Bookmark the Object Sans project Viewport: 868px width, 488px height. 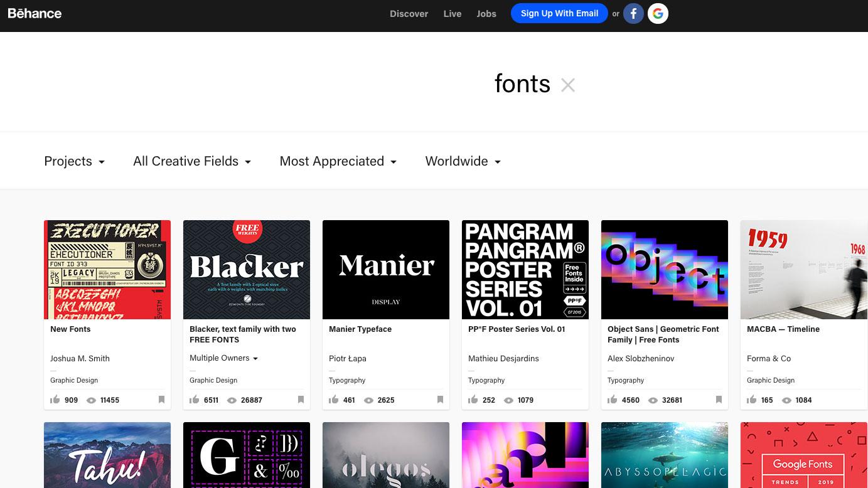tap(719, 400)
